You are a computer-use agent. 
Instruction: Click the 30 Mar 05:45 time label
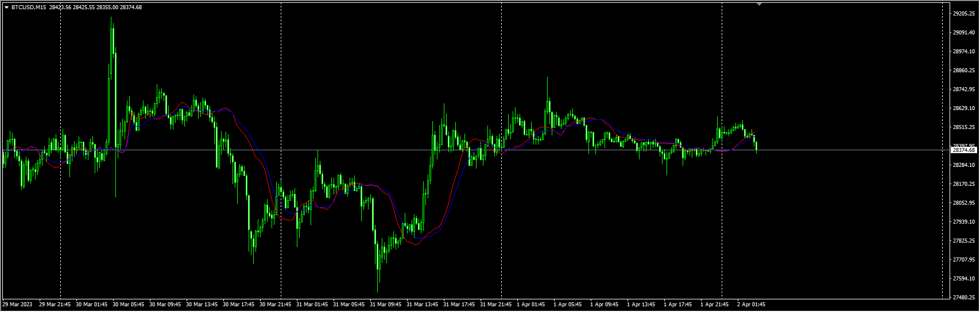(128, 305)
